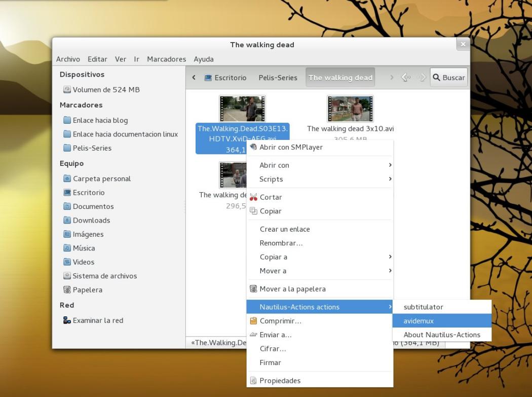The width and height of the screenshot is (532, 397).
Task: Click the Música folder icon
Action: click(x=67, y=248)
